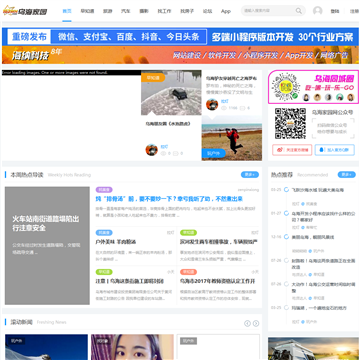Open the 汽车 nav tab

(x=126, y=11)
